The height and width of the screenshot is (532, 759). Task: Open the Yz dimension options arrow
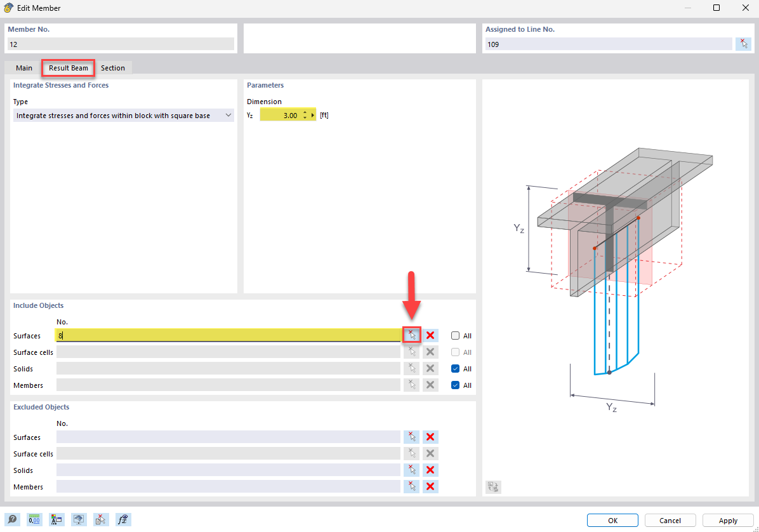coord(313,115)
